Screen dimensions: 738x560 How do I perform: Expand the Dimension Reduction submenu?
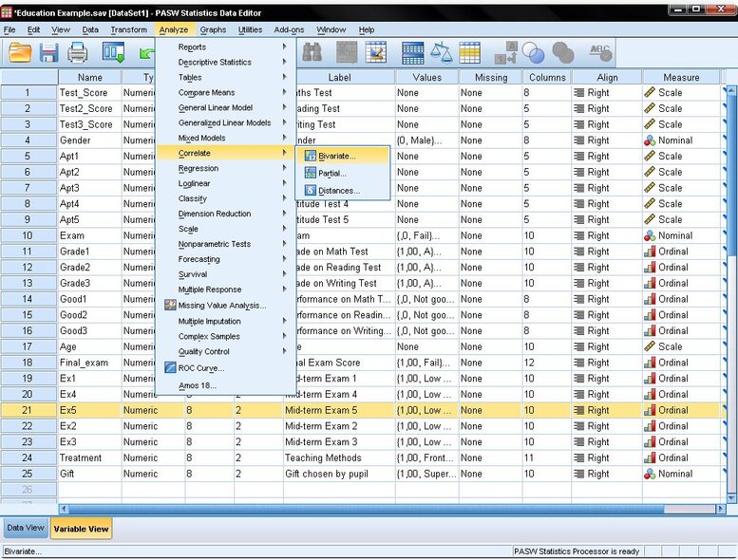(x=227, y=214)
